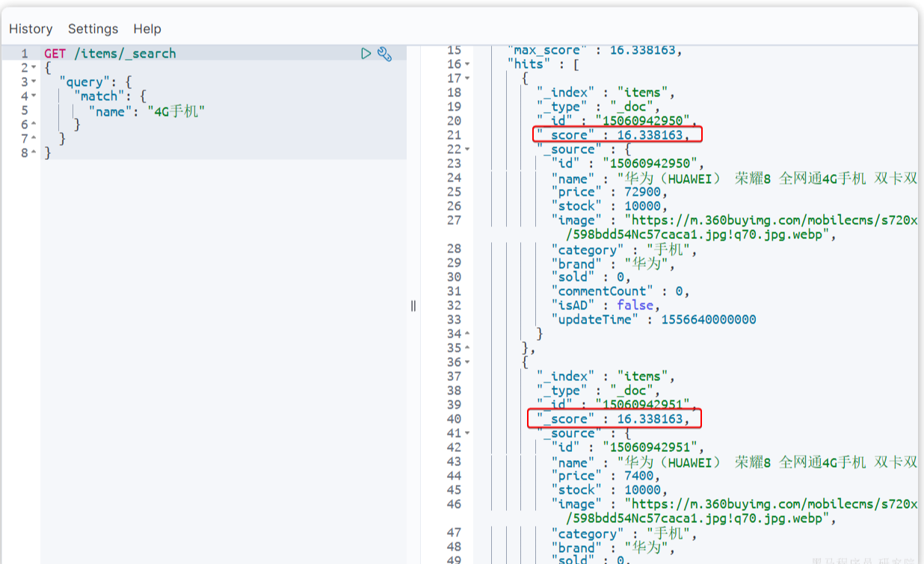
Task: Open the Settings menu
Action: click(x=93, y=29)
